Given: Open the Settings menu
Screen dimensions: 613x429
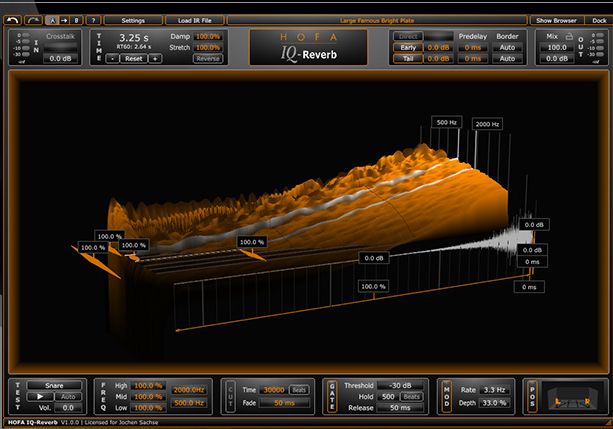Looking at the screenshot, I should [133, 20].
